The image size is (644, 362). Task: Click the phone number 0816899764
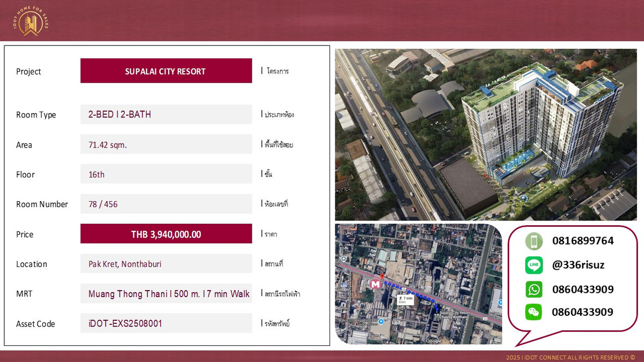pos(583,241)
